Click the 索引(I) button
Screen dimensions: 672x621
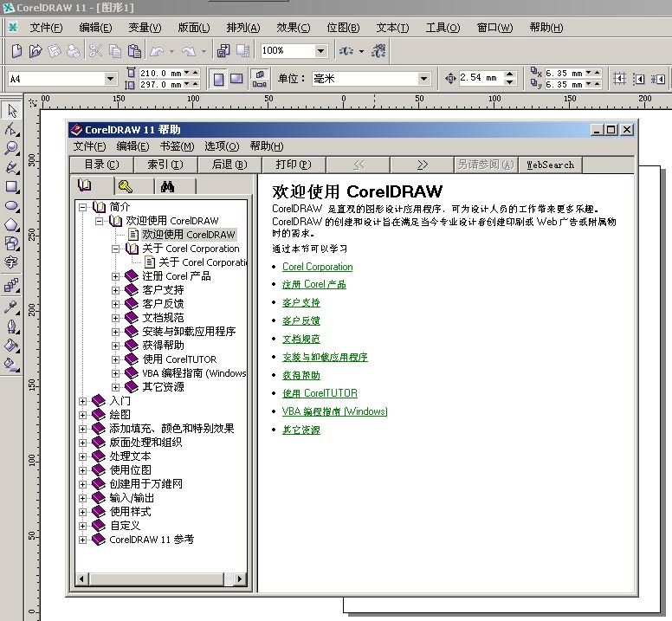pos(165,165)
